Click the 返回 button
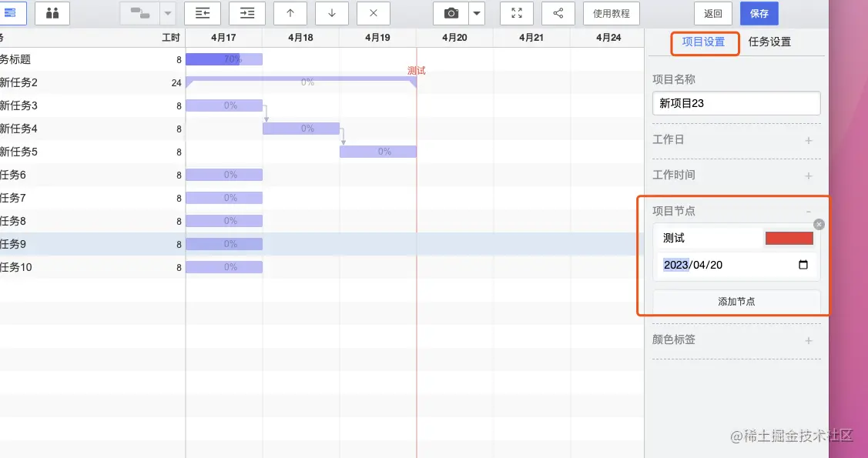Image resolution: width=868 pixels, height=458 pixels. click(x=713, y=13)
